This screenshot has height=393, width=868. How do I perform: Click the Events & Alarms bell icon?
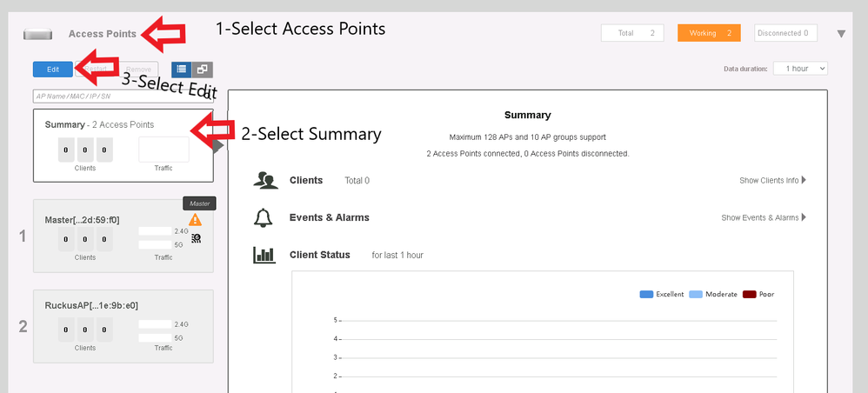tap(264, 218)
